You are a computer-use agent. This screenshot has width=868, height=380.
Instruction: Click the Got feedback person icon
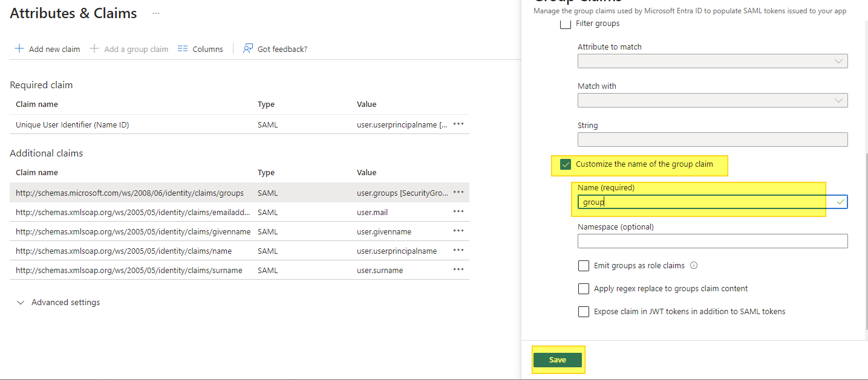tap(247, 49)
